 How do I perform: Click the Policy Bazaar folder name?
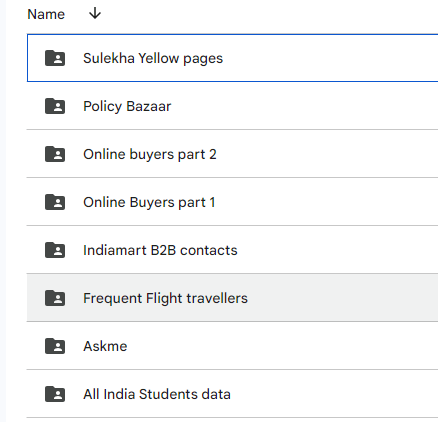pos(127,107)
